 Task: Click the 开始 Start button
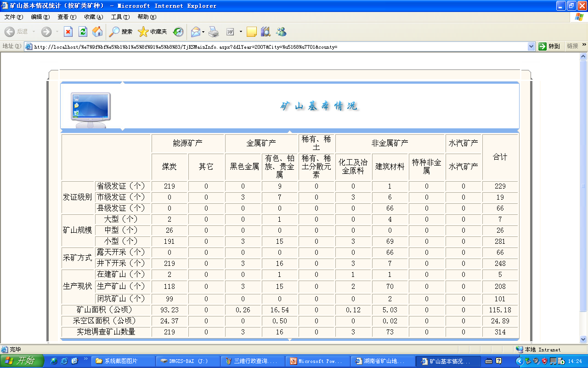[x=23, y=361]
